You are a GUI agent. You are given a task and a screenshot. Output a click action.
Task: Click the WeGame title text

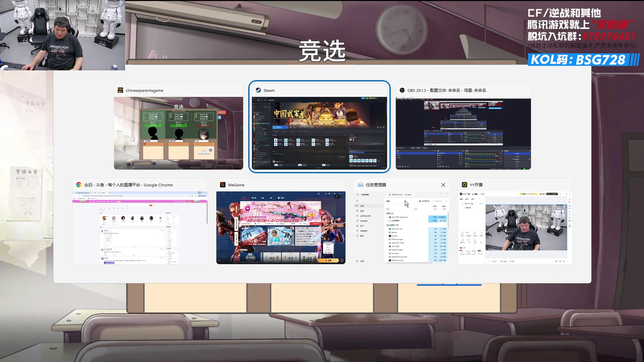coord(236,185)
